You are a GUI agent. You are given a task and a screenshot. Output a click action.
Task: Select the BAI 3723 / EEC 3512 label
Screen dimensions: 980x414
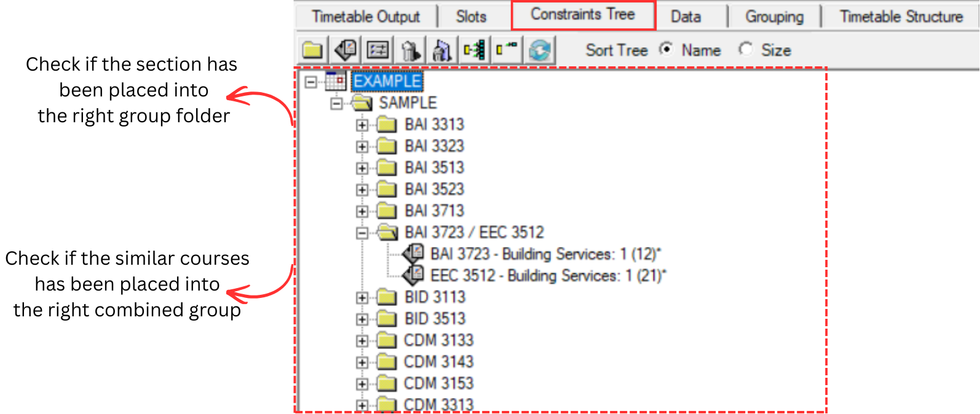(x=474, y=232)
